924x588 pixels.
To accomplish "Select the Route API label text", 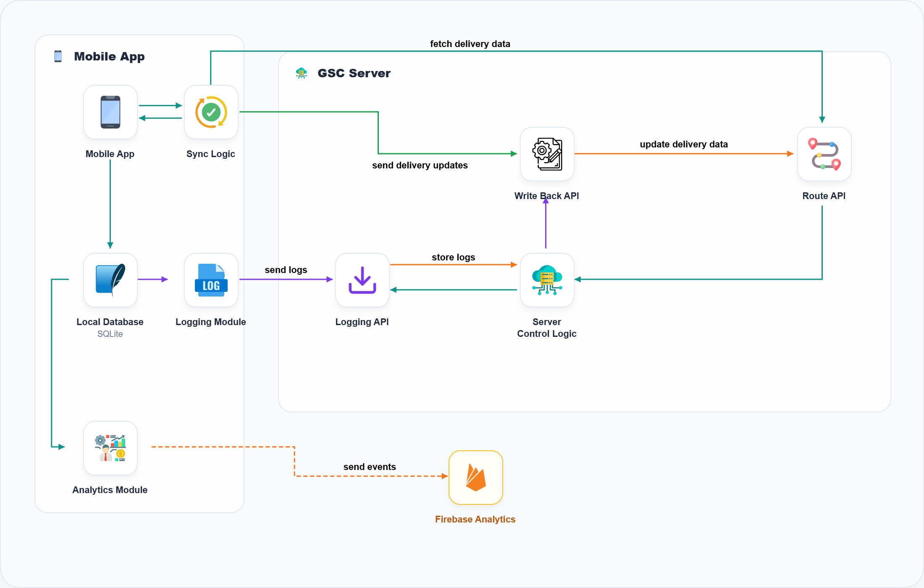I will tap(823, 196).
